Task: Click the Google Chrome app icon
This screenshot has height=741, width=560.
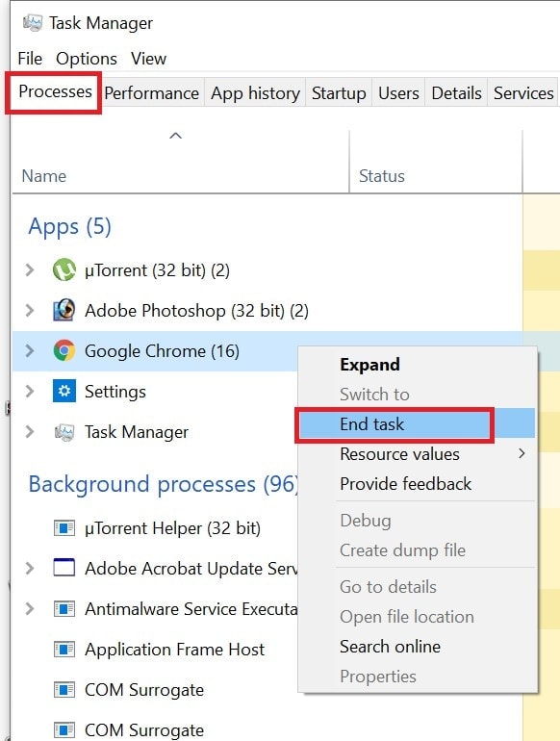Action: point(64,350)
